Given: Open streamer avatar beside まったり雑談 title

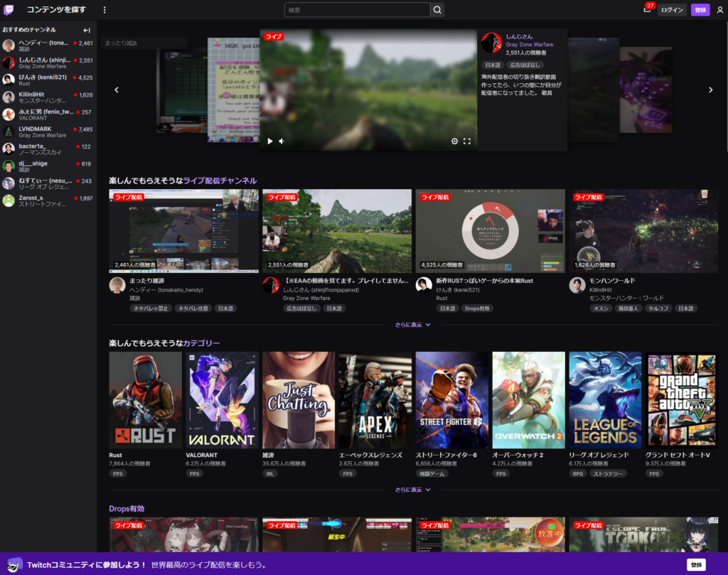Looking at the screenshot, I should click(117, 285).
